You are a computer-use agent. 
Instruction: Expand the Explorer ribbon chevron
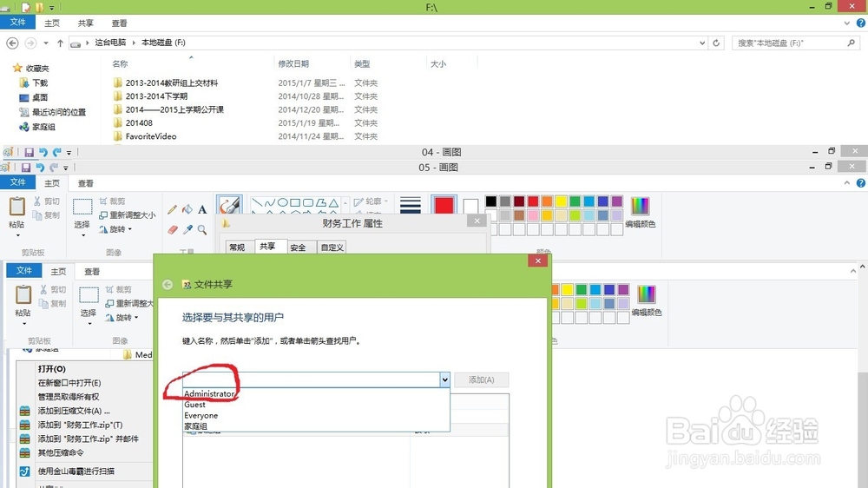[847, 23]
